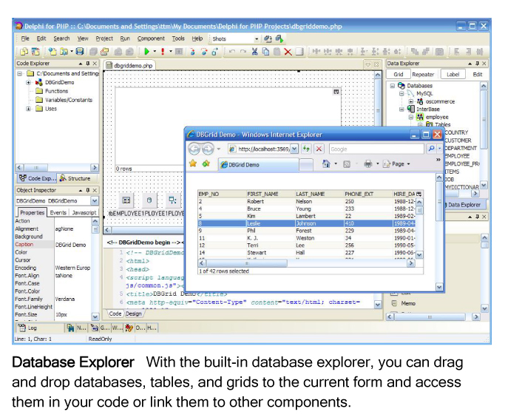Click the Code Explorer horizontal scrollbar

point(57,168)
